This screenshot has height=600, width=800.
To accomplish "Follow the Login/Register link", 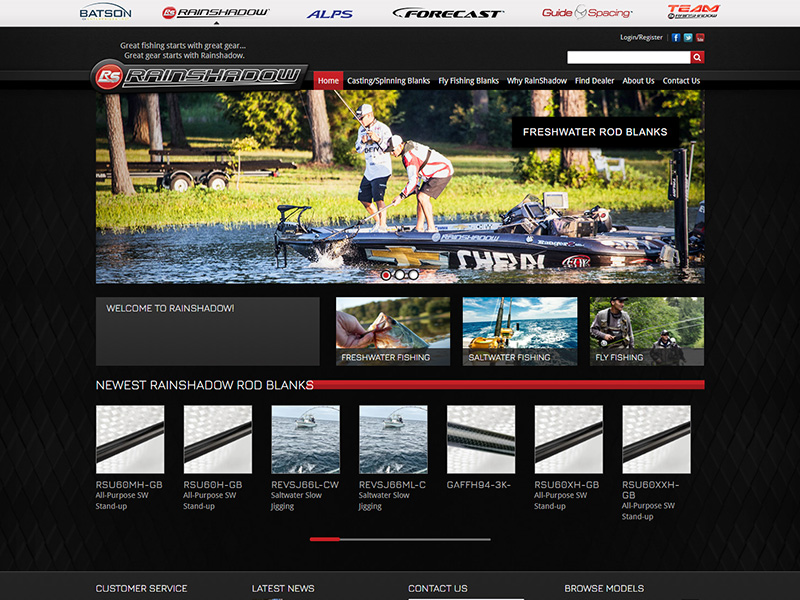I will click(641, 37).
